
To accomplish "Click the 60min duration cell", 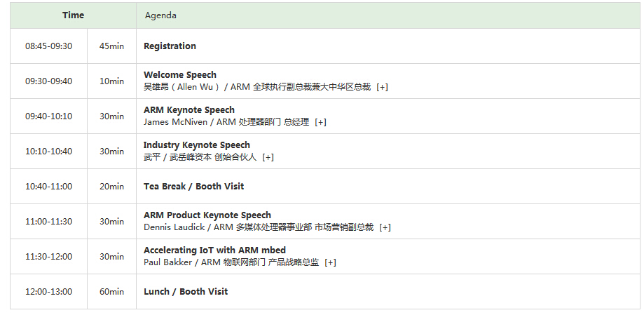I will (111, 292).
